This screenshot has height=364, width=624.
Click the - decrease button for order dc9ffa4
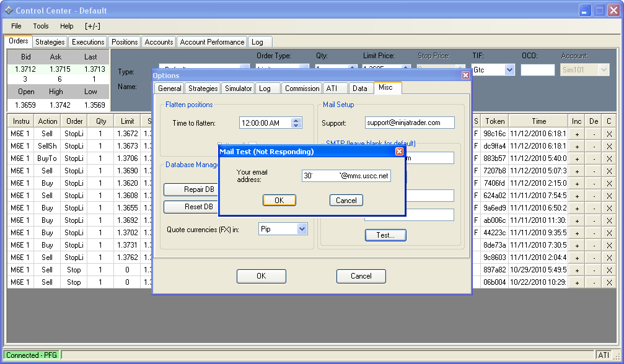coord(594,146)
